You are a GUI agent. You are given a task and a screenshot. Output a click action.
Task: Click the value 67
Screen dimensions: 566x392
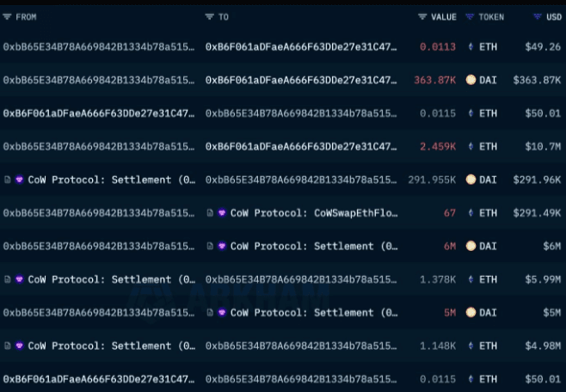pos(450,213)
